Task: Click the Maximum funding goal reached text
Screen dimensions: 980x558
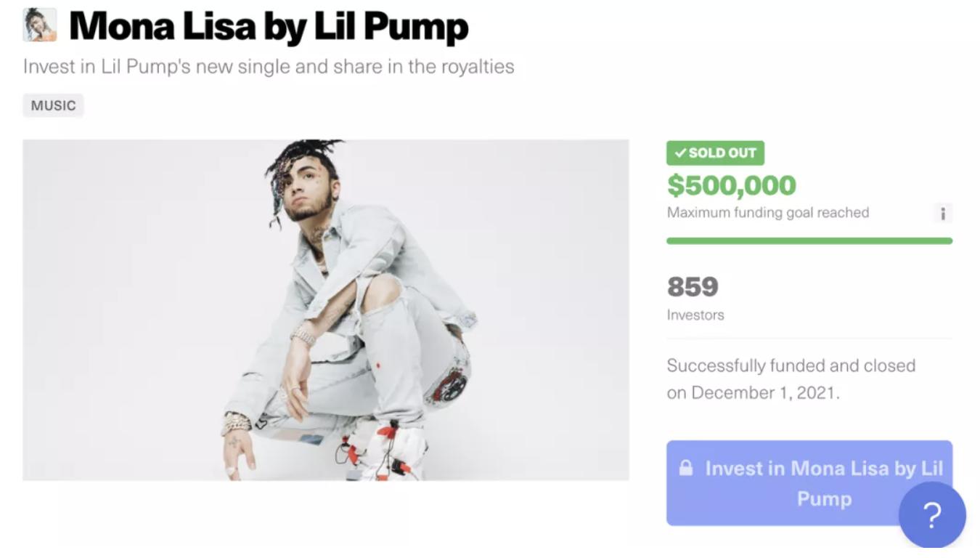Action: click(767, 213)
